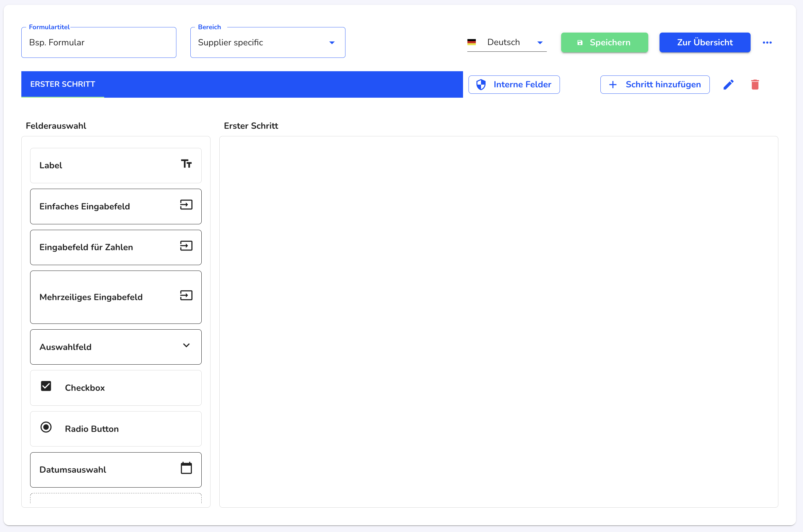
Task: Select the Datumsauswahl field card
Action: click(x=116, y=470)
